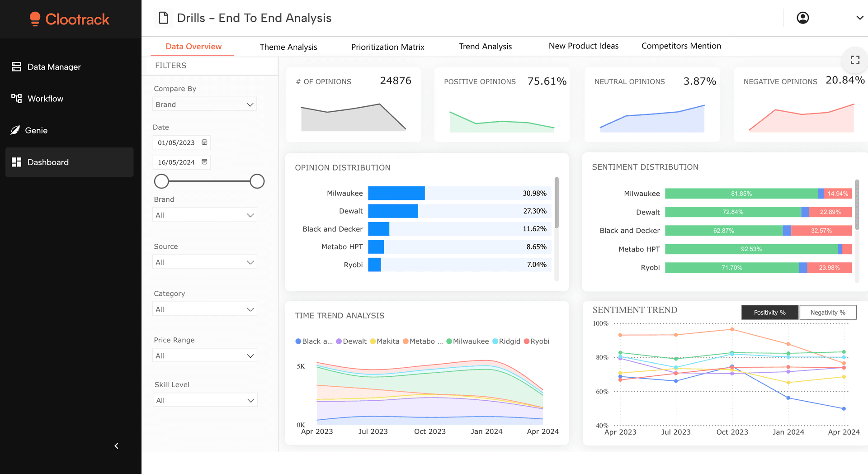
Task: Enable the Positivity % view
Action: 769,312
